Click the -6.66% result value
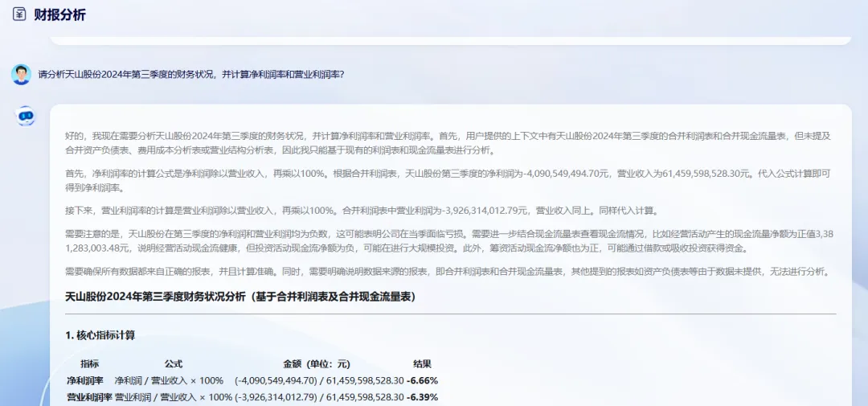The width and height of the screenshot is (868, 406). tap(423, 380)
